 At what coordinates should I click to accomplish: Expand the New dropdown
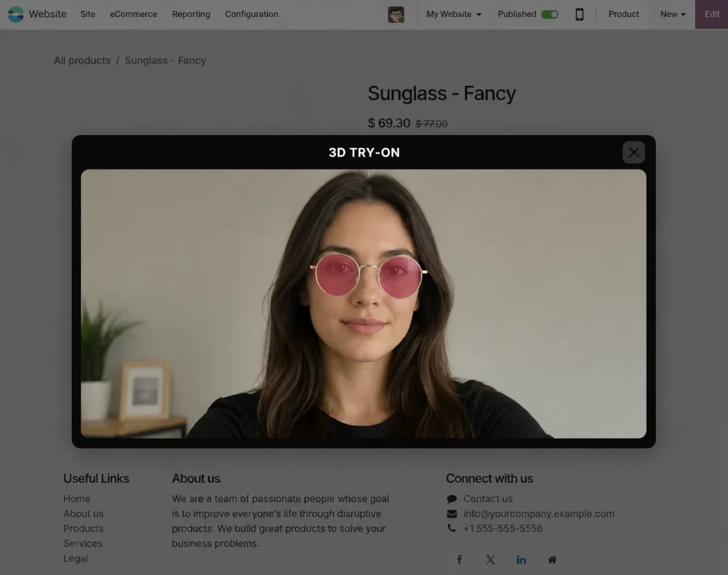point(673,14)
